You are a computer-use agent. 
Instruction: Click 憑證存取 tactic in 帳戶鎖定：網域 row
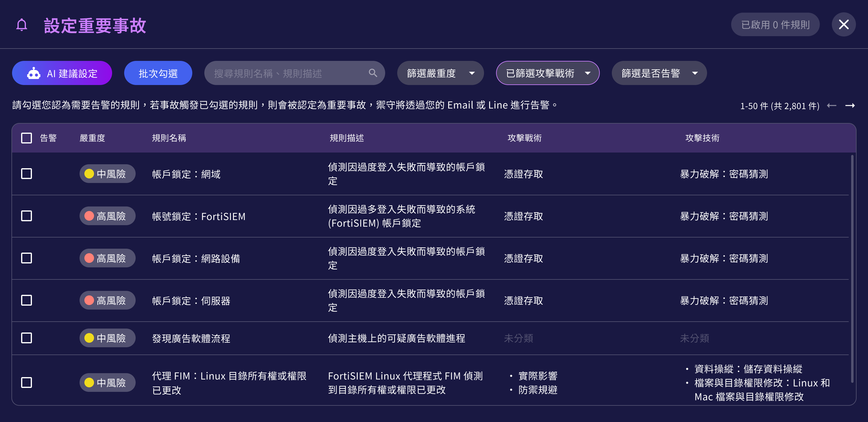pyautogui.click(x=523, y=174)
